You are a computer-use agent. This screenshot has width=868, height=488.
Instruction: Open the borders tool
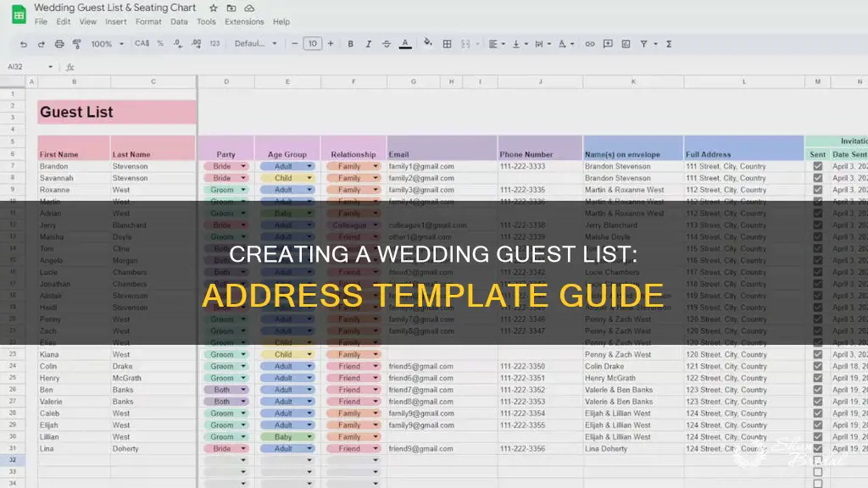[447, 44]
